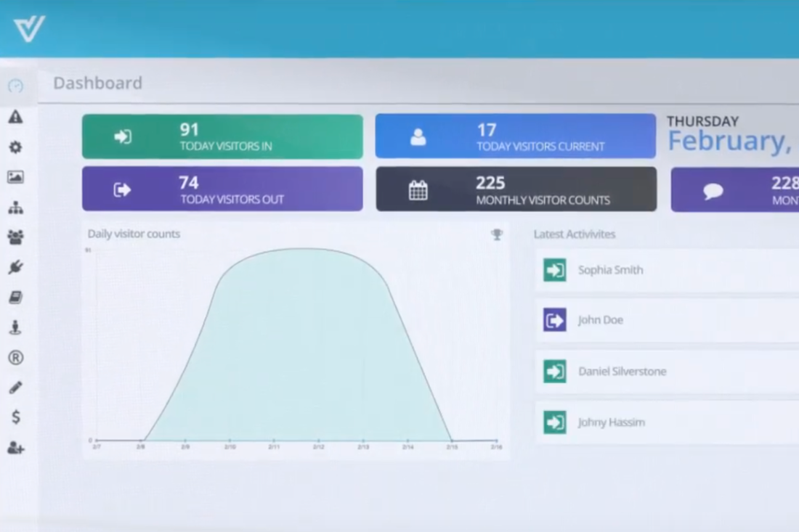Viewport: 799px width, 532px height.
Task: Open the Today Visitors In card
Action: coord(222,136)
